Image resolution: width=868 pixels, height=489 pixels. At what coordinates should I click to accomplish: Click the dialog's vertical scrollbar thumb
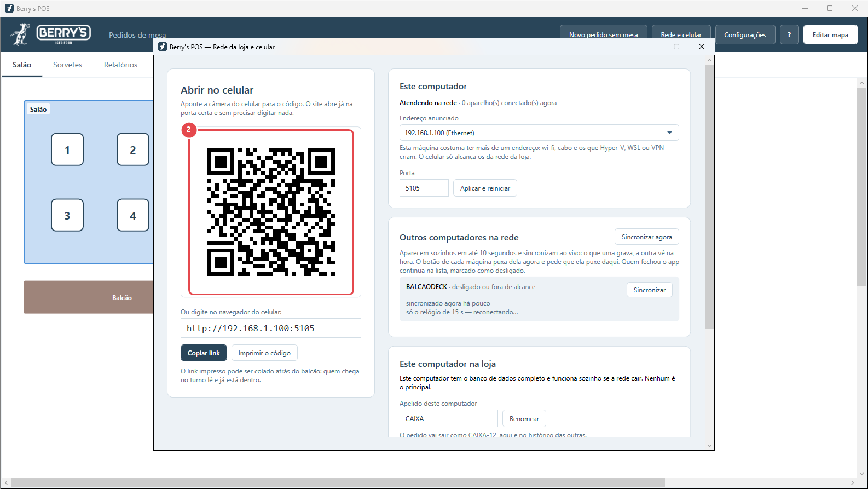[x=709, y=197]
